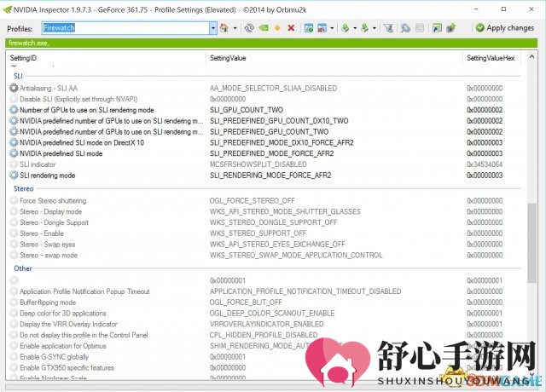Click the SettingValue column header
This screenshot has height=392, width=546.
pyautogui.click(x=228, y=58)
